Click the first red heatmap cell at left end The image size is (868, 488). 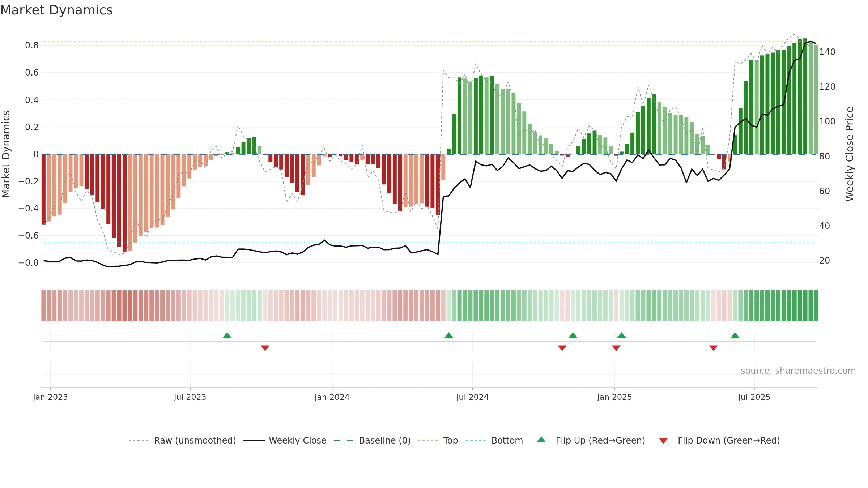click(43, 305)
